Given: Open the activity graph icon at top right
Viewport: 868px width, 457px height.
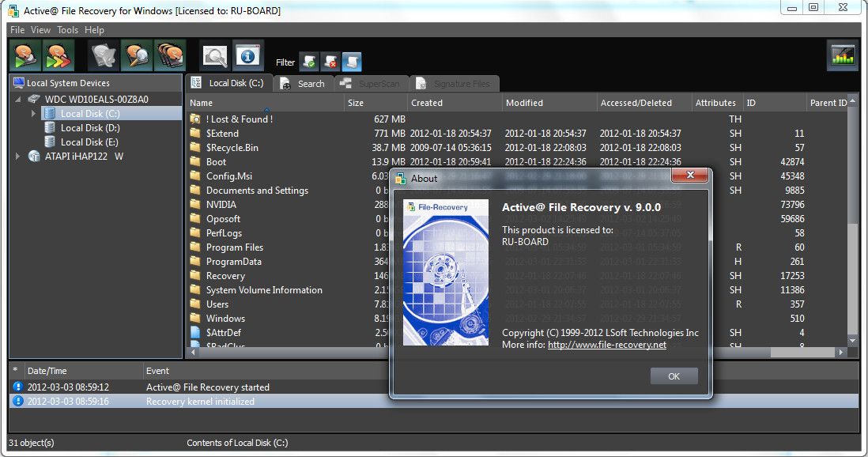Looking at the screenshot, I should click(843, 55).
